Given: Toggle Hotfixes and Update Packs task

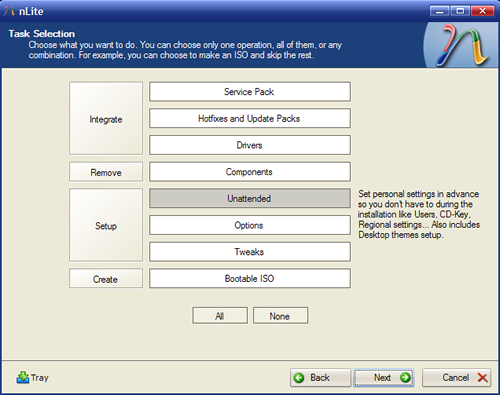Looking at the screenshot, I should point(250,118).
